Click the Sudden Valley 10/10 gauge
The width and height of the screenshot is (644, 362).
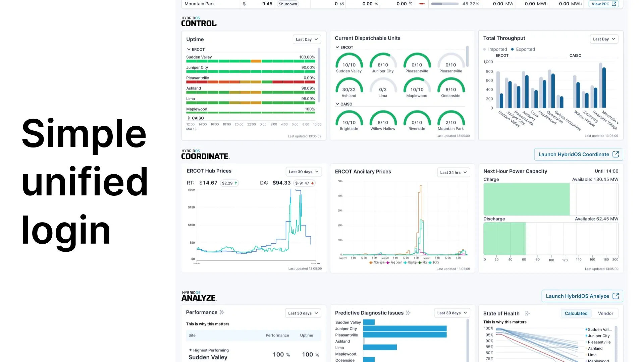[x=349, y=63]
